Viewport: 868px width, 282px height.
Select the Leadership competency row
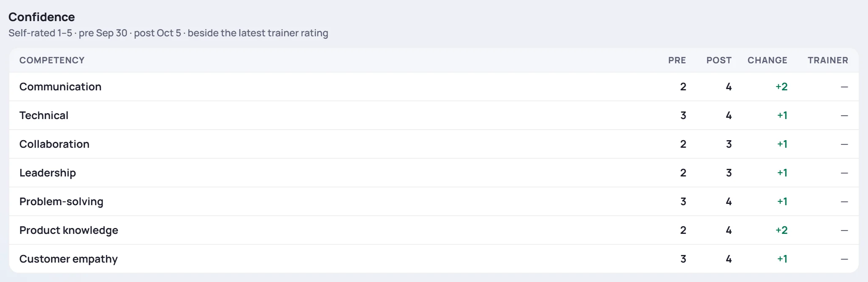coord(434,173)
